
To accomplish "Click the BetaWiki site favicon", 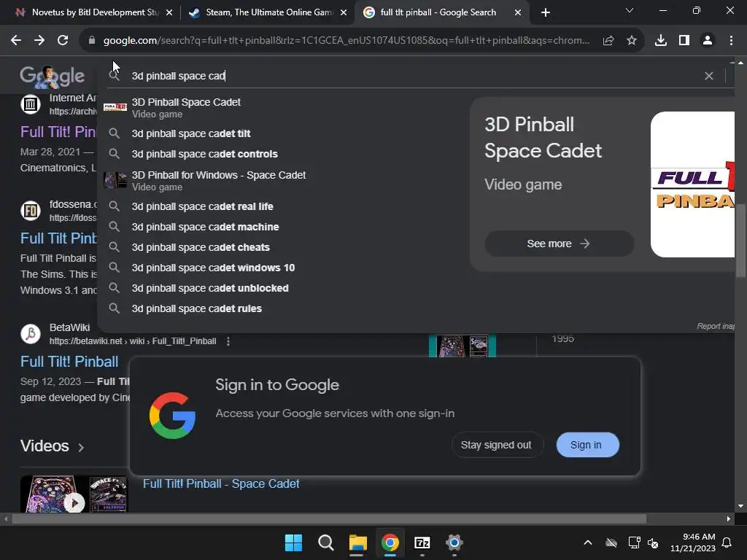I will coord(31,334).
